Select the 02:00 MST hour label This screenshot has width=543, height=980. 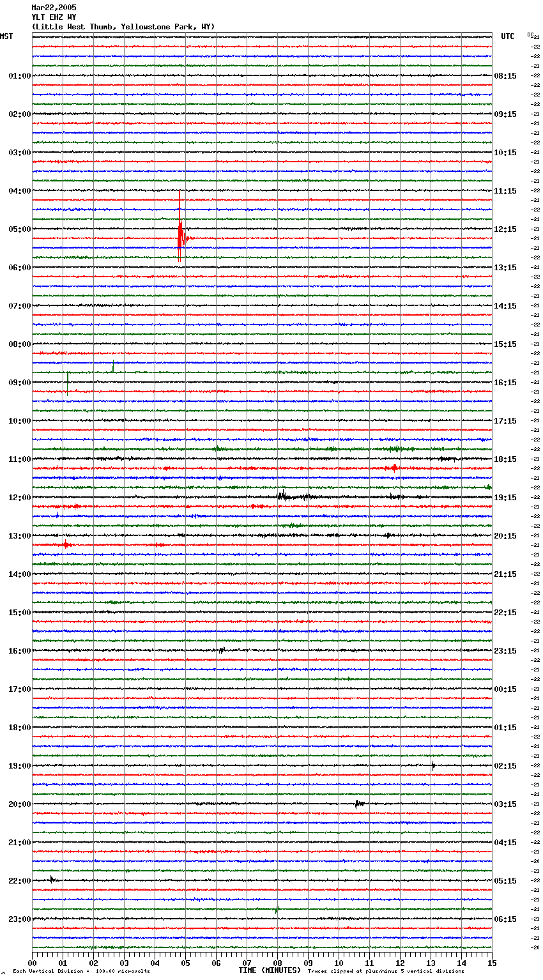(x=20, y=114)
